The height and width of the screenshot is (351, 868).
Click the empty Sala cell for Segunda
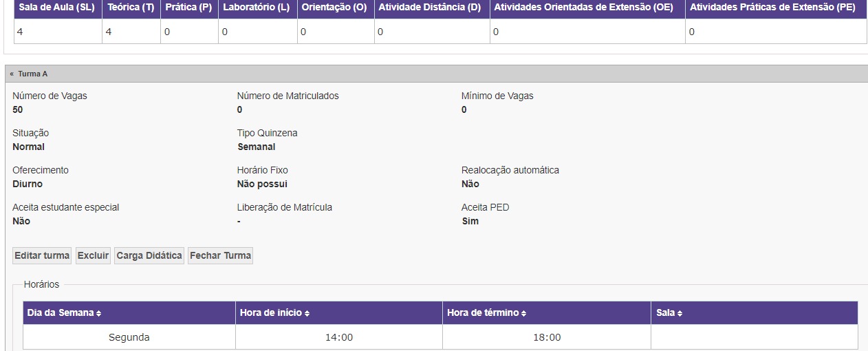click(x=754, y=337)
